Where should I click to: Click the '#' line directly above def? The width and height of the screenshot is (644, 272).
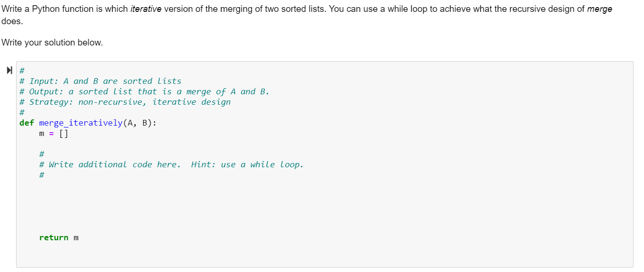pos(22,112)
